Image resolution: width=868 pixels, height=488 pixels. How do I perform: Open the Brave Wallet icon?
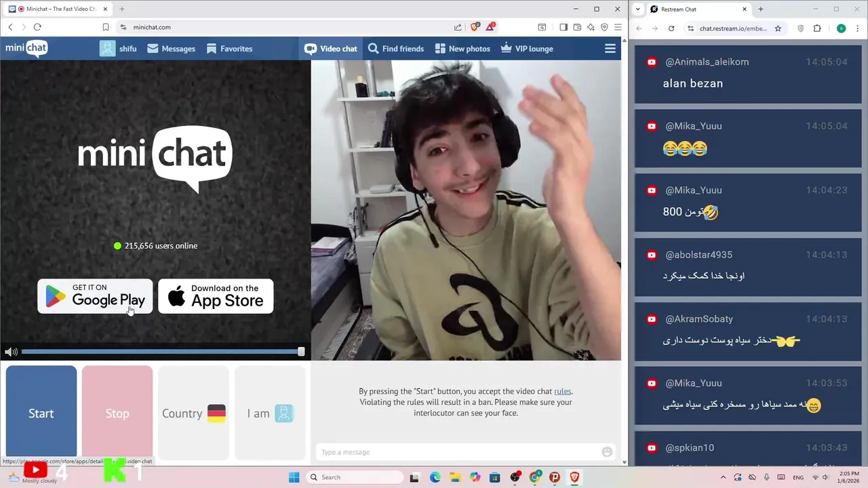pos(577,27)
